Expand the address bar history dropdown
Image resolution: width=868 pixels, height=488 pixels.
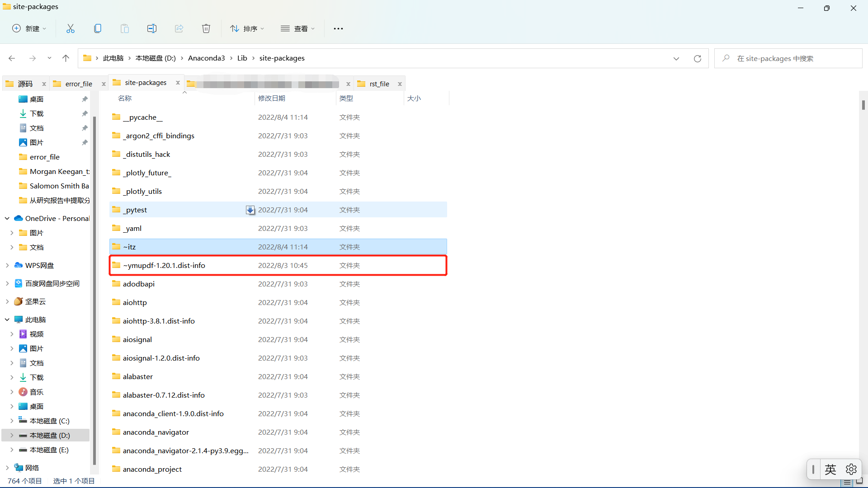click(676, 58)
